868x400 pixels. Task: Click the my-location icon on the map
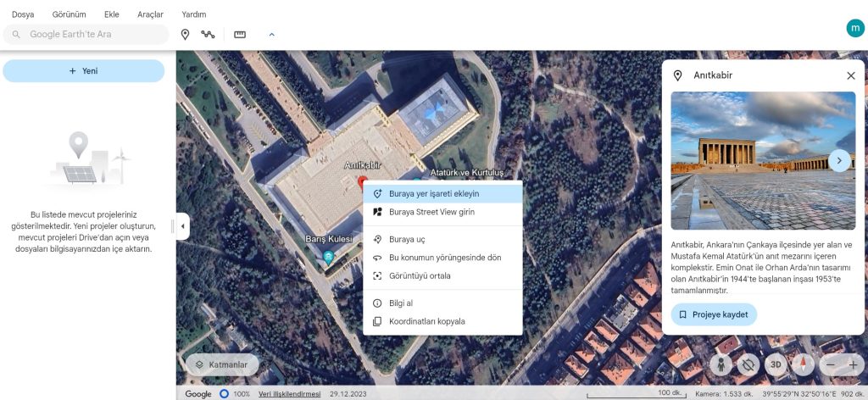pos(748,364)
